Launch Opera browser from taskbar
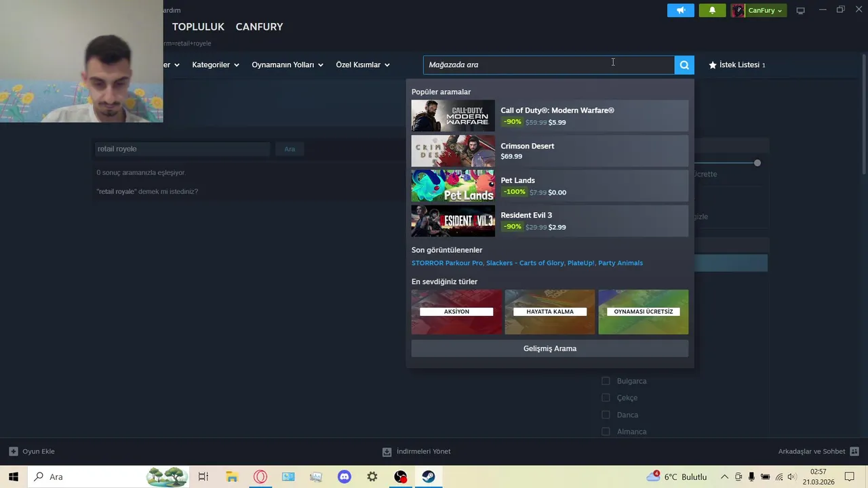 tap(260, 476)
